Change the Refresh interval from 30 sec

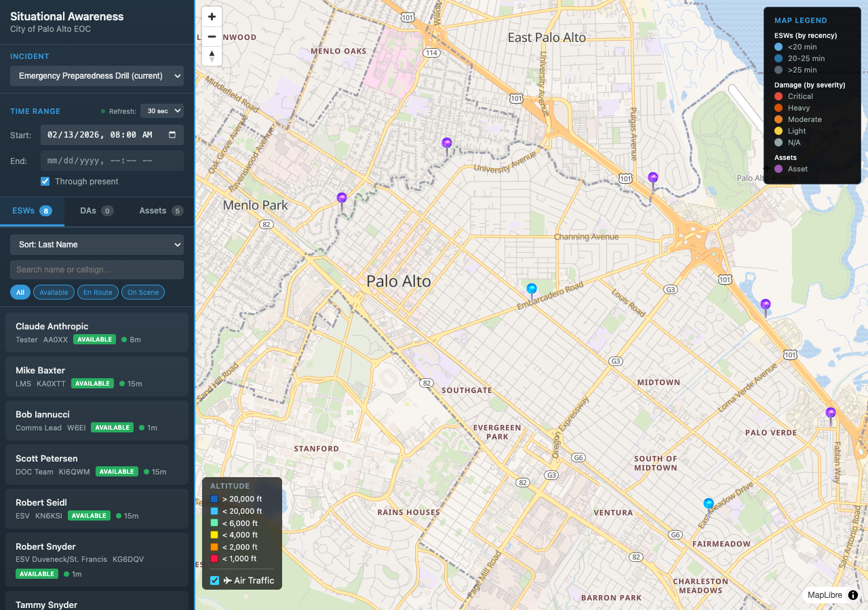[x=162, y=110]
